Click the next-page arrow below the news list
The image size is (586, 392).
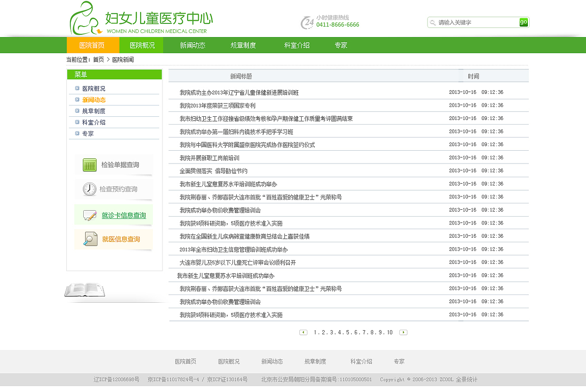click(403, 332)
